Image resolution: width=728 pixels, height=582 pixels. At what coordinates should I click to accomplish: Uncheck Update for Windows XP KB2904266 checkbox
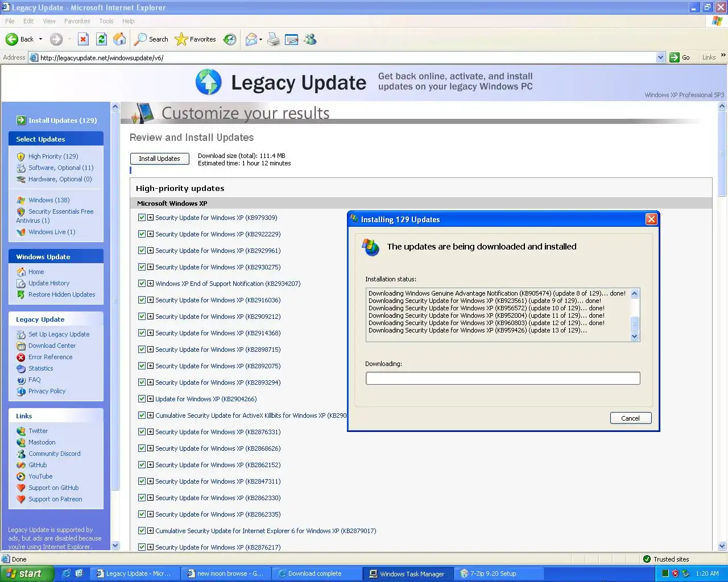[x=142, y=398]
